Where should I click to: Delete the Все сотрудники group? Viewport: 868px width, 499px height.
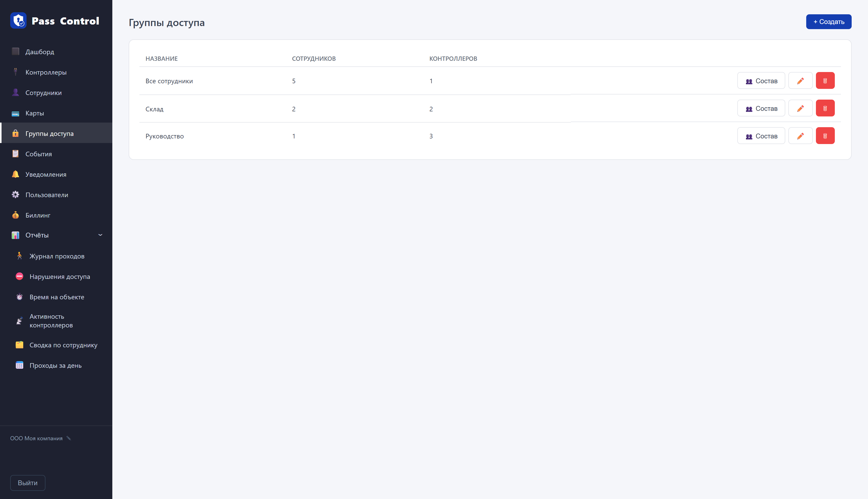tap(825, 81)
